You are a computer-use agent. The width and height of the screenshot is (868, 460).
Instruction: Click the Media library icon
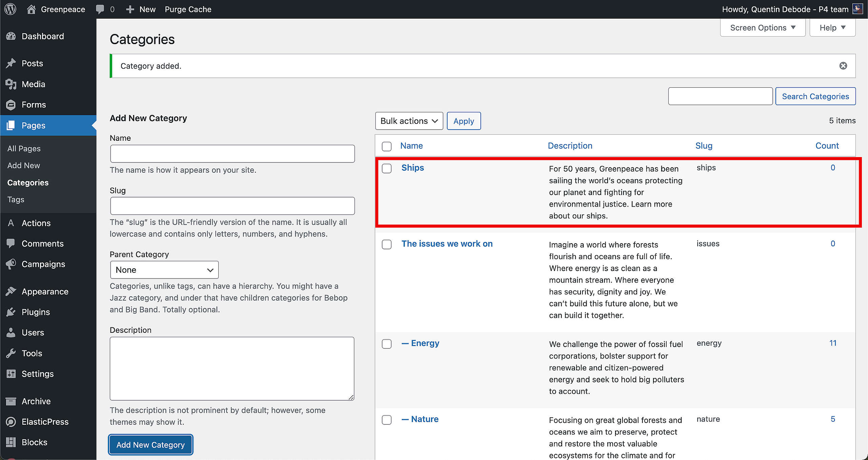tap(11, 84)
